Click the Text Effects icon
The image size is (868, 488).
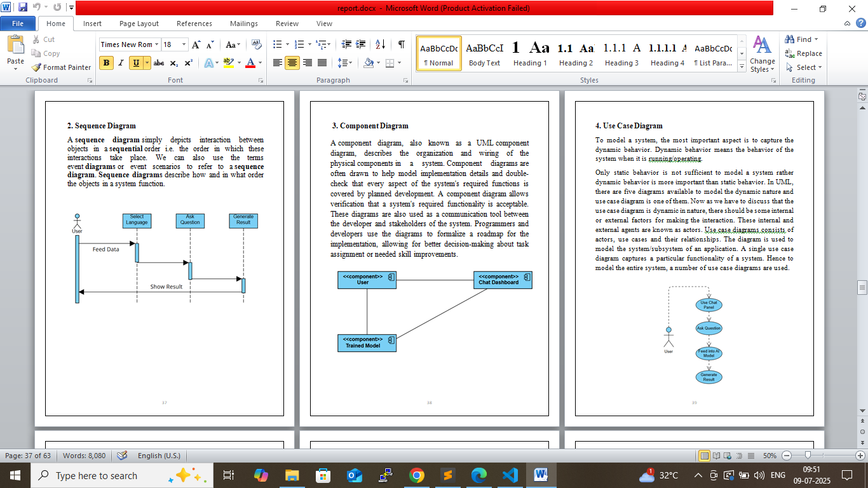click(208, 63)
